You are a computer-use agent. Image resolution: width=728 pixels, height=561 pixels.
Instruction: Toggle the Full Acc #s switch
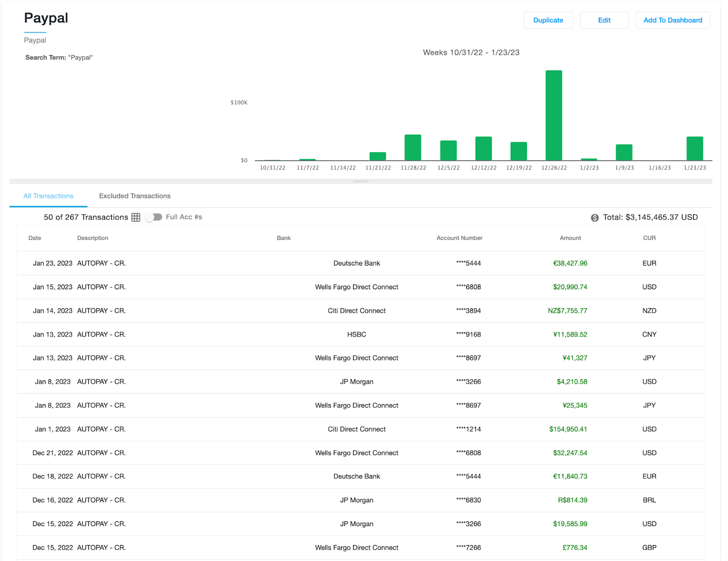[154, 217]
